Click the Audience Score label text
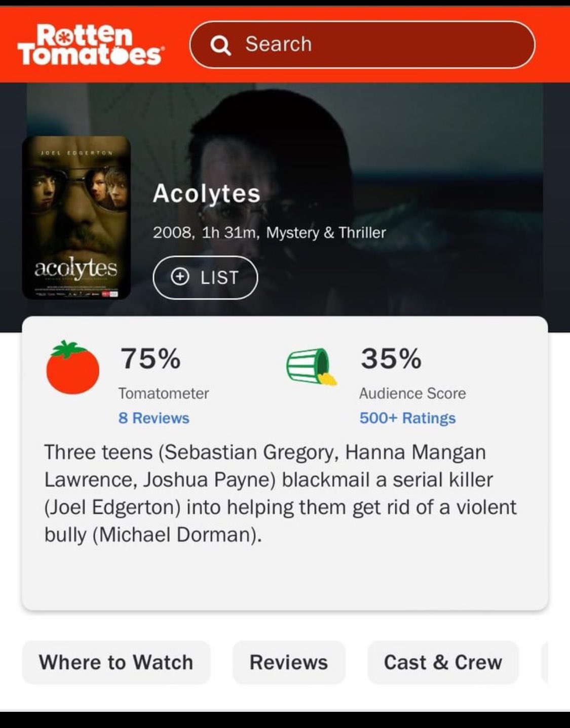 (412, 393)
